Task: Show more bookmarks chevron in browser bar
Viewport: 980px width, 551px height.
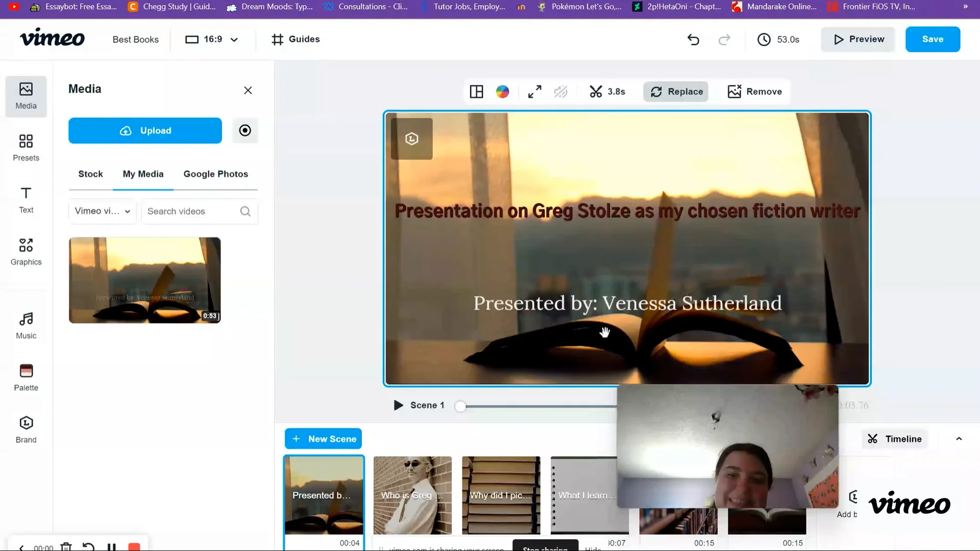Action: pos(965,7)
